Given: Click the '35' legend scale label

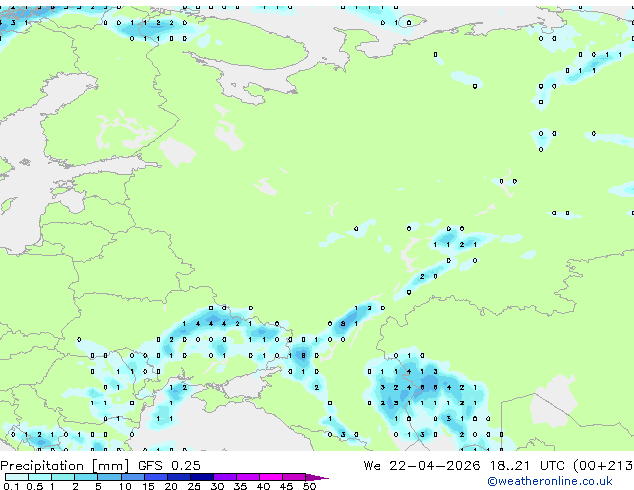Looking at the screenshot, I should pyautogui.click(x=240, y=486).
